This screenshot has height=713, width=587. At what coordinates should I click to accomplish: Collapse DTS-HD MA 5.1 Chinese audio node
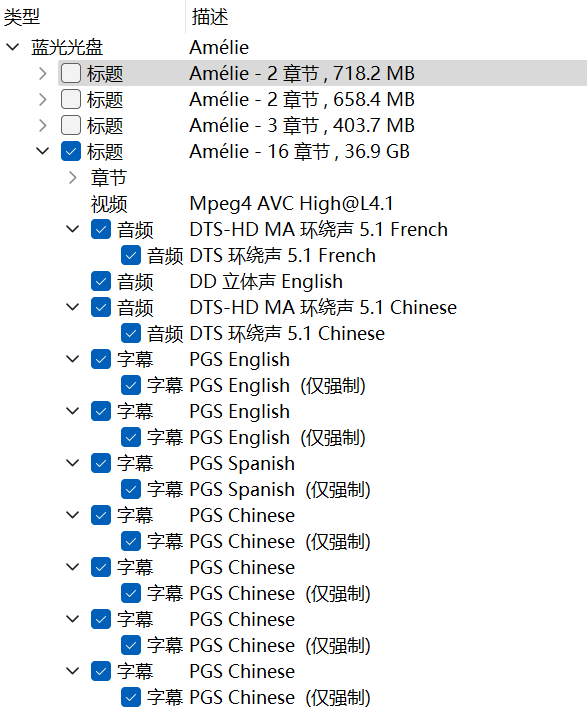click(73, 307)
